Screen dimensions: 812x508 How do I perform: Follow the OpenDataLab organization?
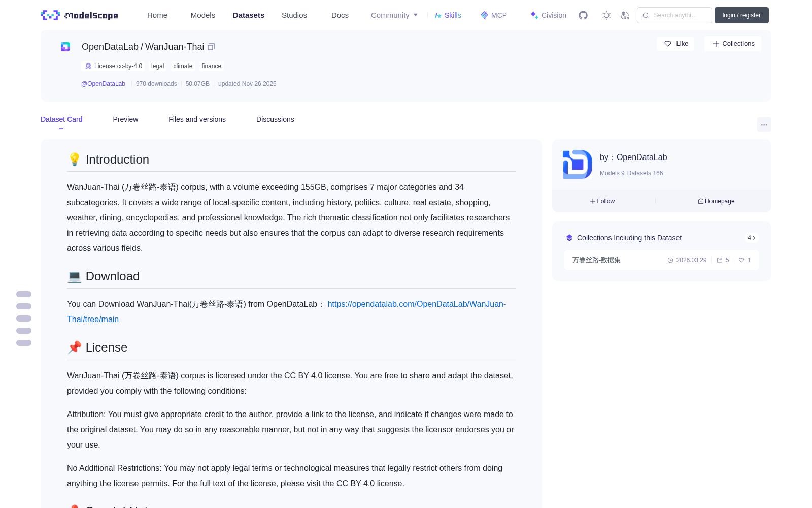point(602,201)
